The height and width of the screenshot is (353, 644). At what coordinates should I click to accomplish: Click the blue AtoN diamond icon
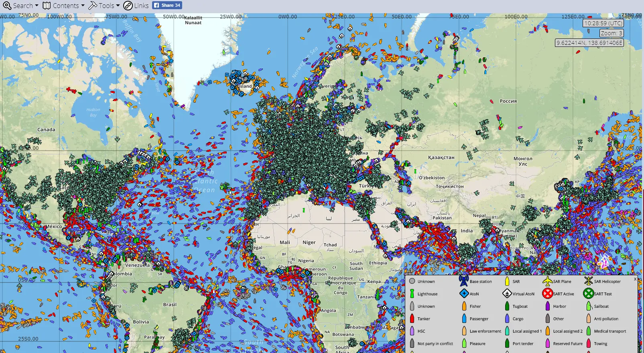tap(464, 294)
